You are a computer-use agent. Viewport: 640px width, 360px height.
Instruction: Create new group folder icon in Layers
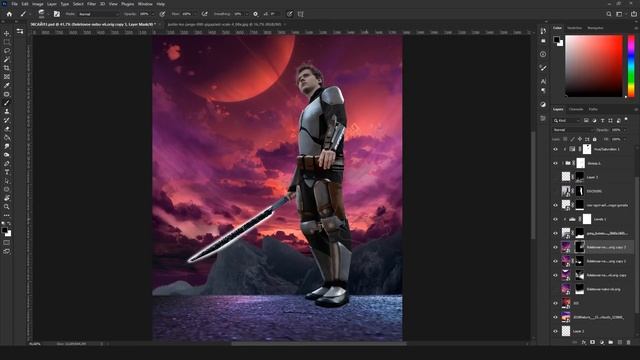click(611, 342)
